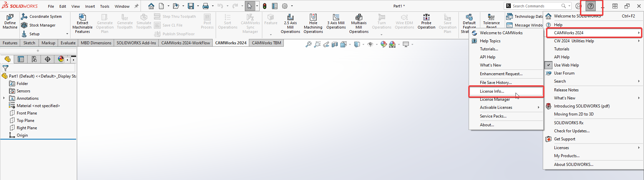Open the Tools menu
Screen dimensions: 644x180
coord(105,6)
